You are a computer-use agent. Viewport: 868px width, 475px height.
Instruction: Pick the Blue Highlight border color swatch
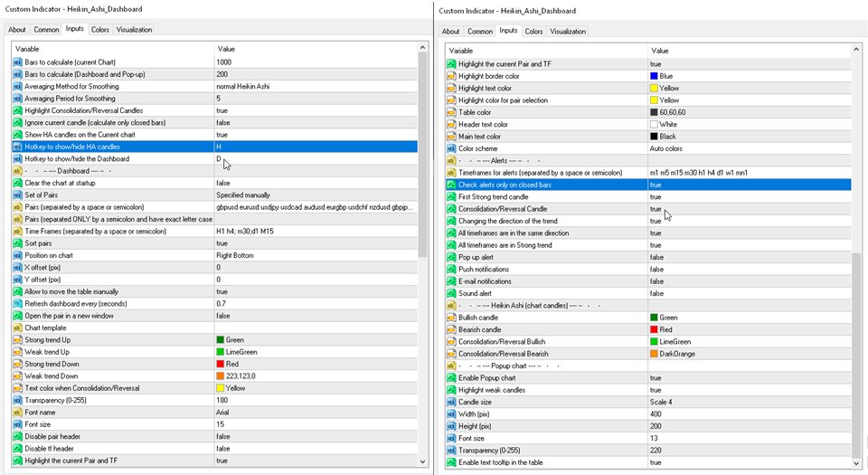[655, 76]
